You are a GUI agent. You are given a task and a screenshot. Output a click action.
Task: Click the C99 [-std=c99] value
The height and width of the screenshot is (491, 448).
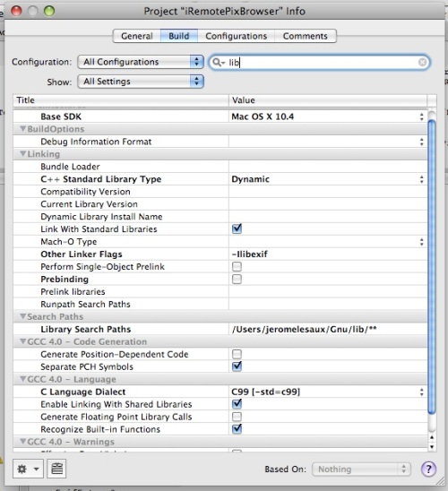pos(265,392)
